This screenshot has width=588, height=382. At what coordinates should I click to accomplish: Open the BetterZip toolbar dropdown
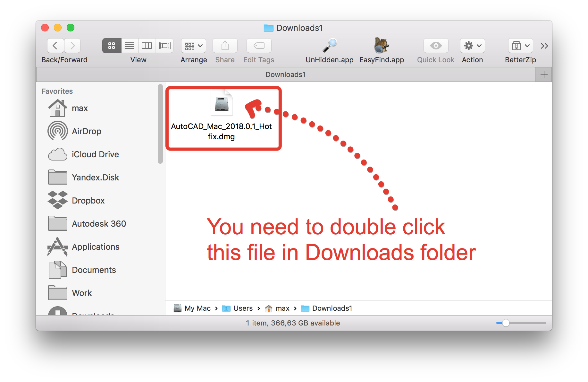[520, 46]
